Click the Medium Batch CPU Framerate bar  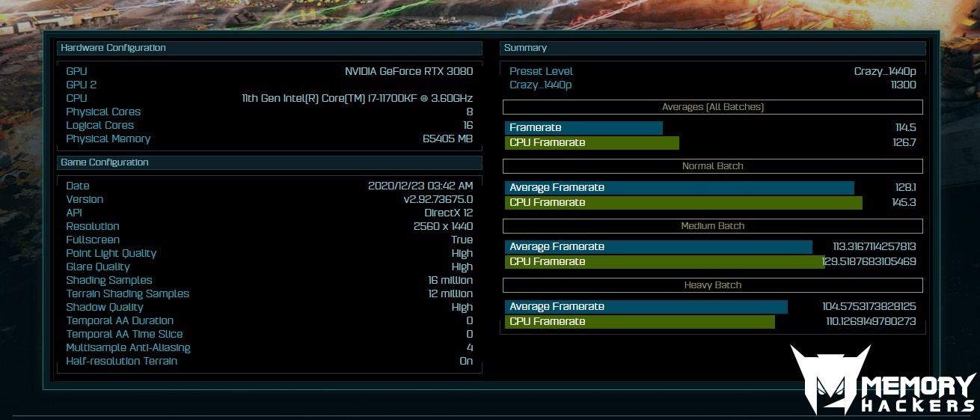(664, 262)
